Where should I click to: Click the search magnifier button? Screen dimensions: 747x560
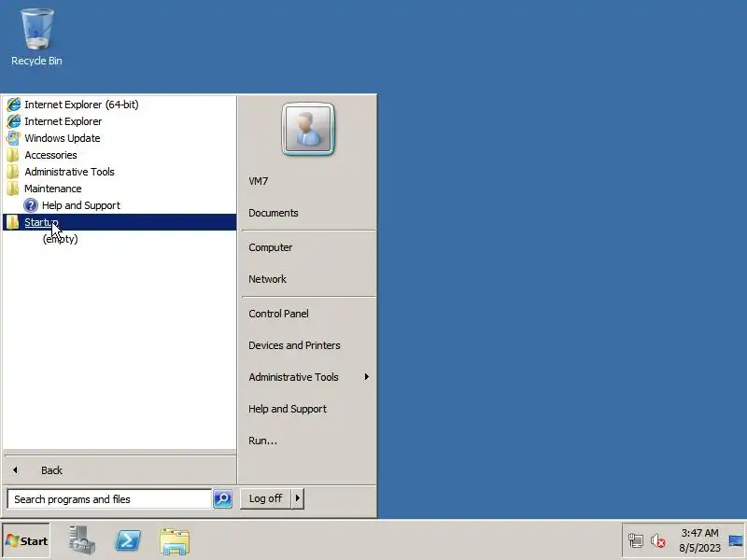(222, 498)
